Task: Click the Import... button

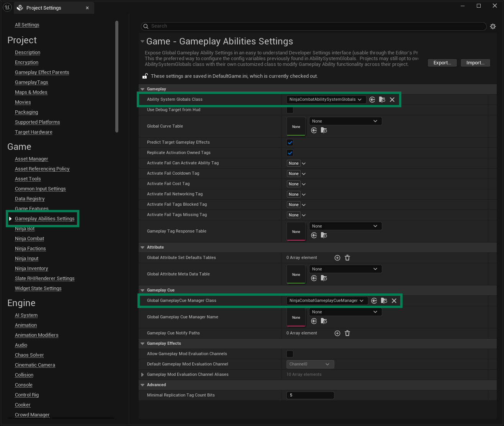Action: point(475,63)
